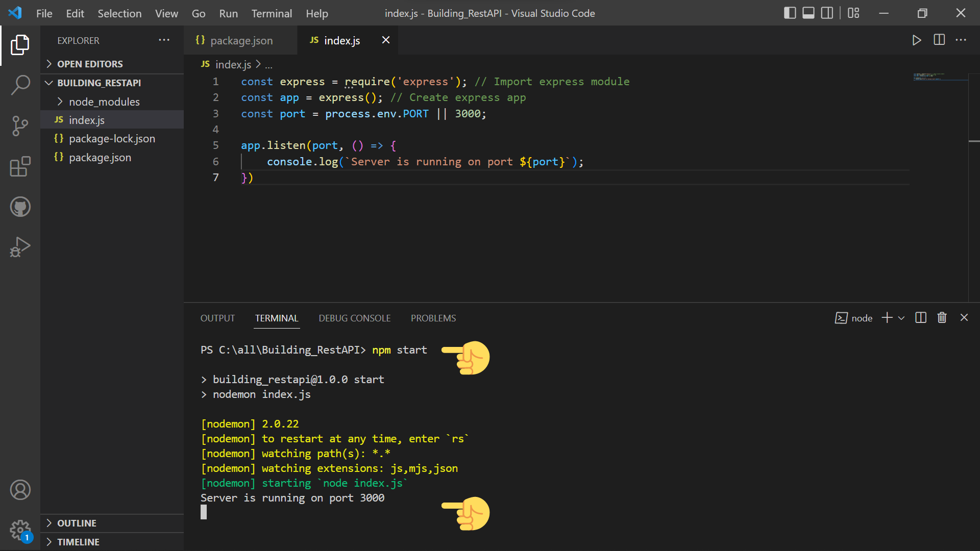980x551 pixels.
Task: Switch to the package.json editor tab
Action: (241, 40)
